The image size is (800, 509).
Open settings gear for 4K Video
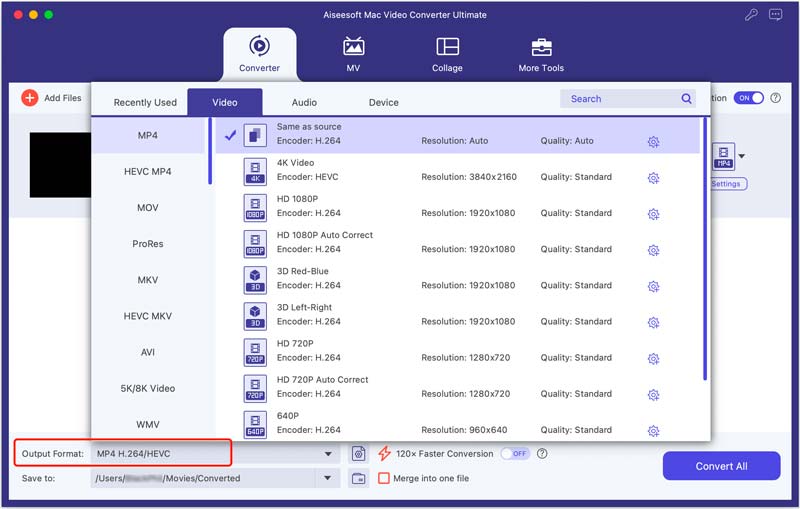653,178
